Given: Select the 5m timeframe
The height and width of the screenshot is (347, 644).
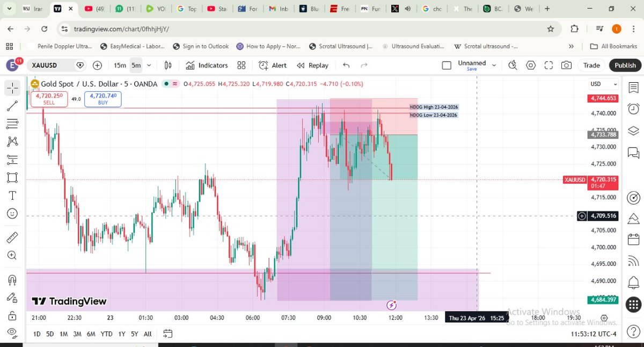Looking at the screenshot, I should tap(136, 66).
